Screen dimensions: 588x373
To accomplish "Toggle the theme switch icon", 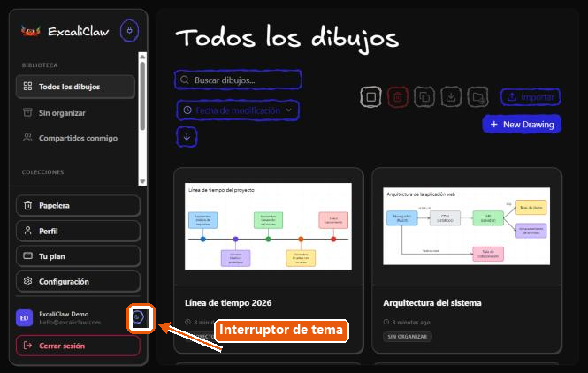I will [x=138, y=317].
